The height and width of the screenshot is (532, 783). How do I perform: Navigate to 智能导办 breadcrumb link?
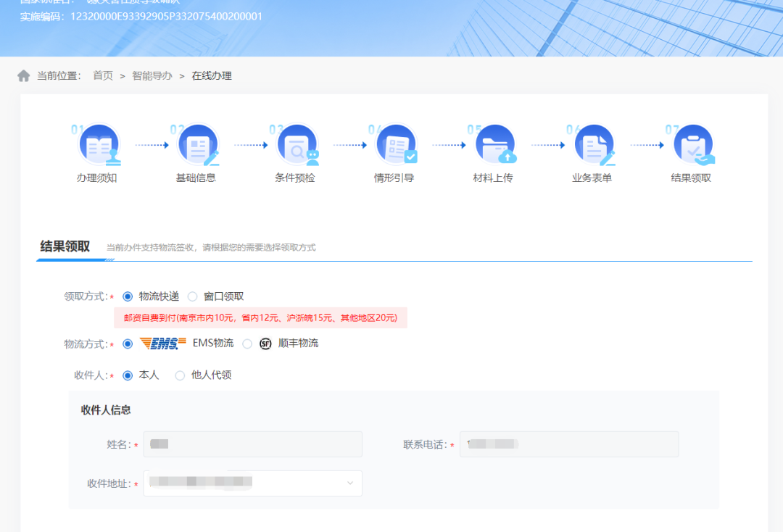[x=152, y=76]
